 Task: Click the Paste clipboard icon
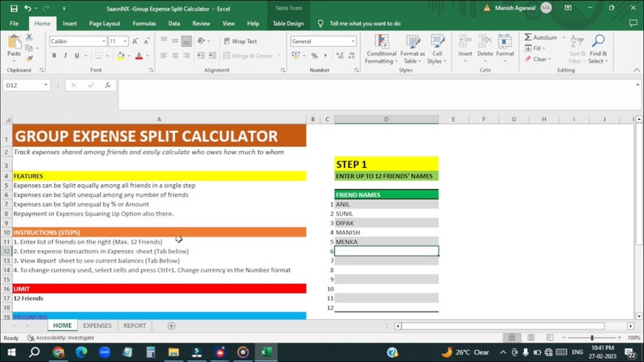[14, 41]
